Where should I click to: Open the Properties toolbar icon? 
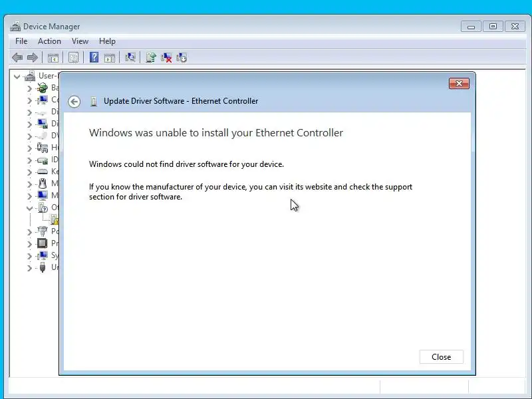click(73, 58)
